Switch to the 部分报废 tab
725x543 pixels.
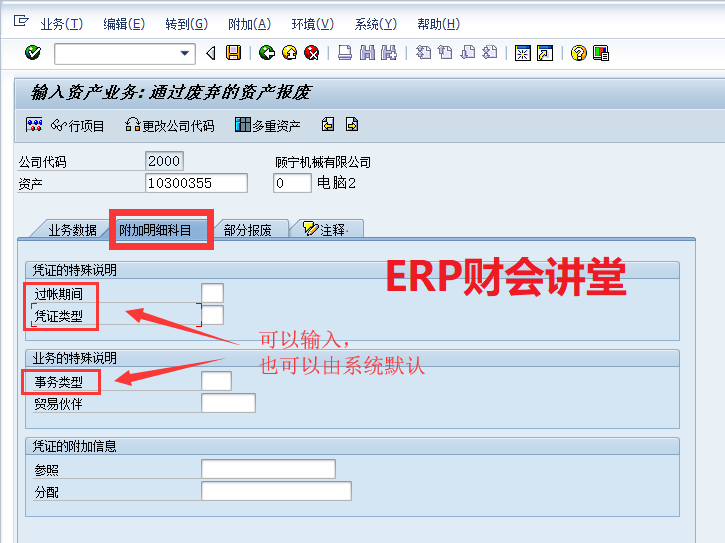[247, 230]
